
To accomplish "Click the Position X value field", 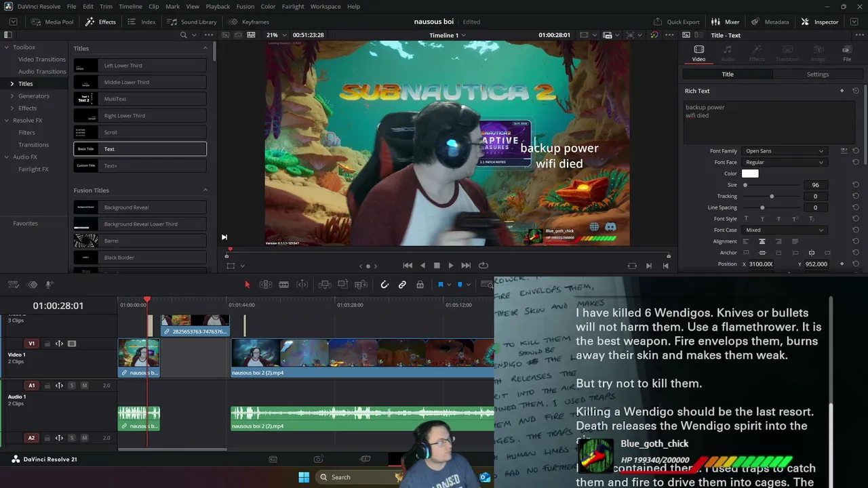I will point(760,264).
